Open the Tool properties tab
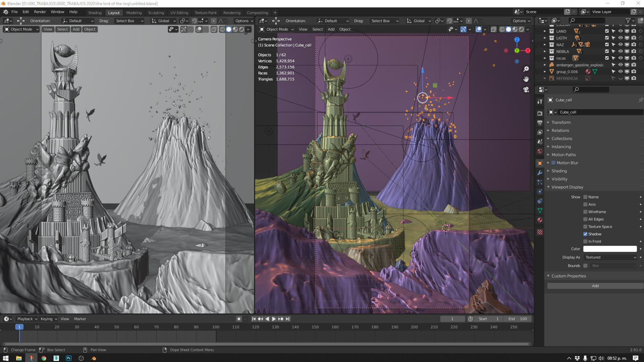 pyautogui.click(x=540, y=101)
